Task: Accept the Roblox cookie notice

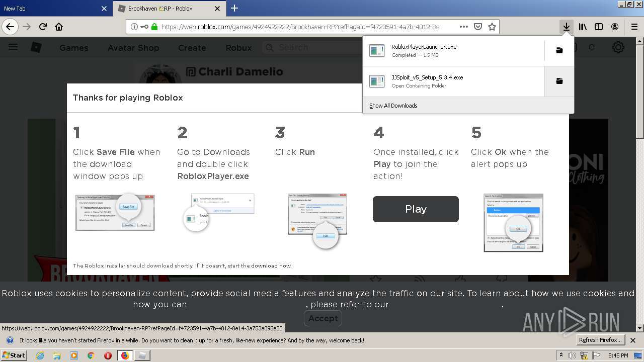Action: (x=323, y=318)
